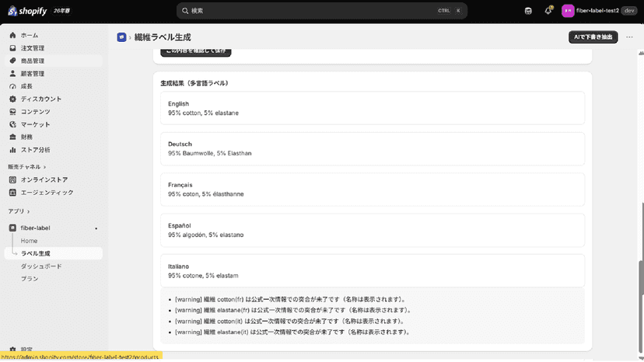Click the 注文管理 inbox icon
Viewport: 644px width, 362px height.
pyautogui.click(x=12, y=48)
